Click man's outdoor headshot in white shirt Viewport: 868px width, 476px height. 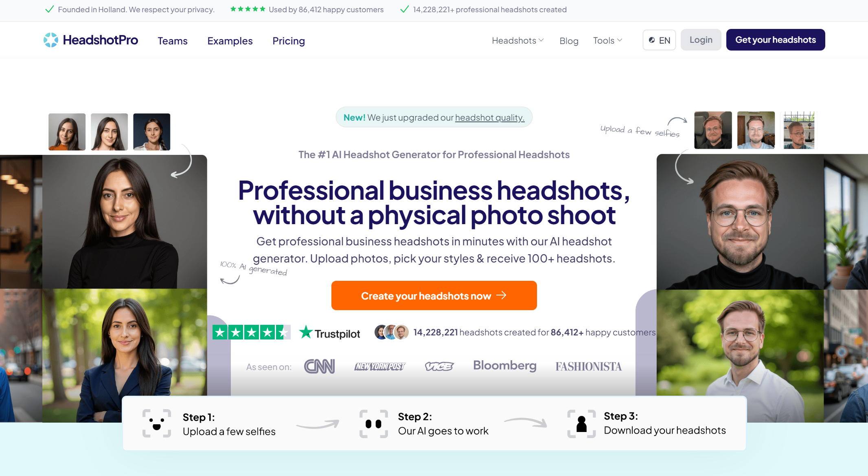click(x=740, y=356)
